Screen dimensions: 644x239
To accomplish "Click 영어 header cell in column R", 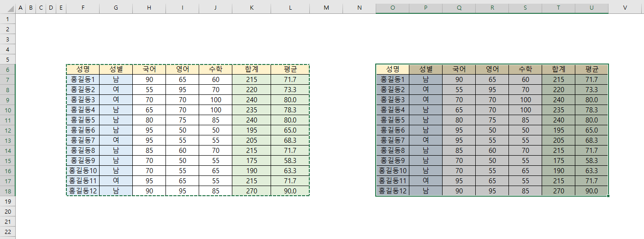I will (x=492, y=69).
